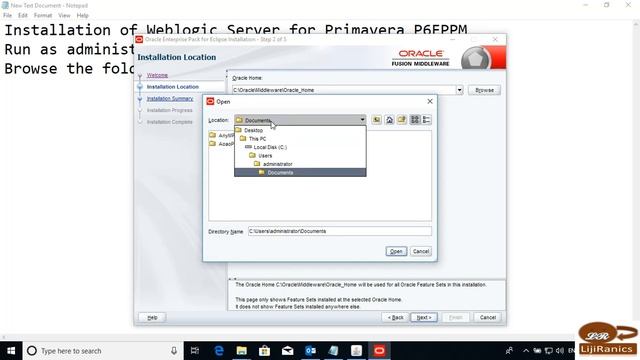Confirm with the Open button

pos(396,251)
